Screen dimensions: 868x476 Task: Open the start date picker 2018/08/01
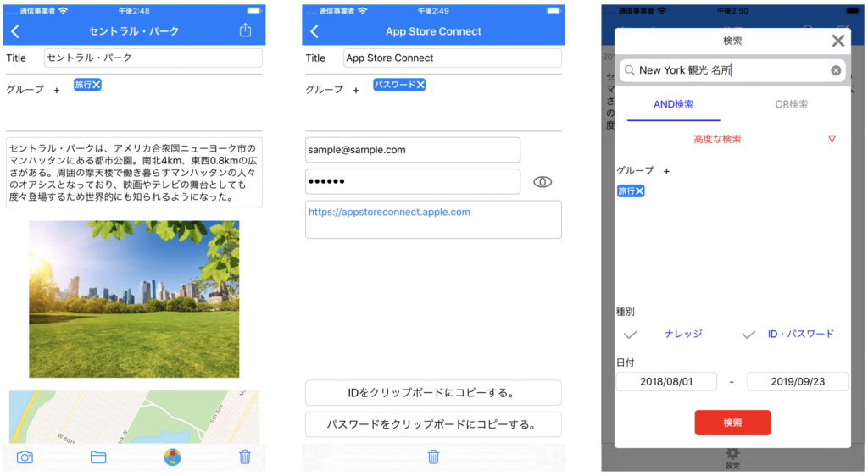pyautogui.click(x=666, y=382)
